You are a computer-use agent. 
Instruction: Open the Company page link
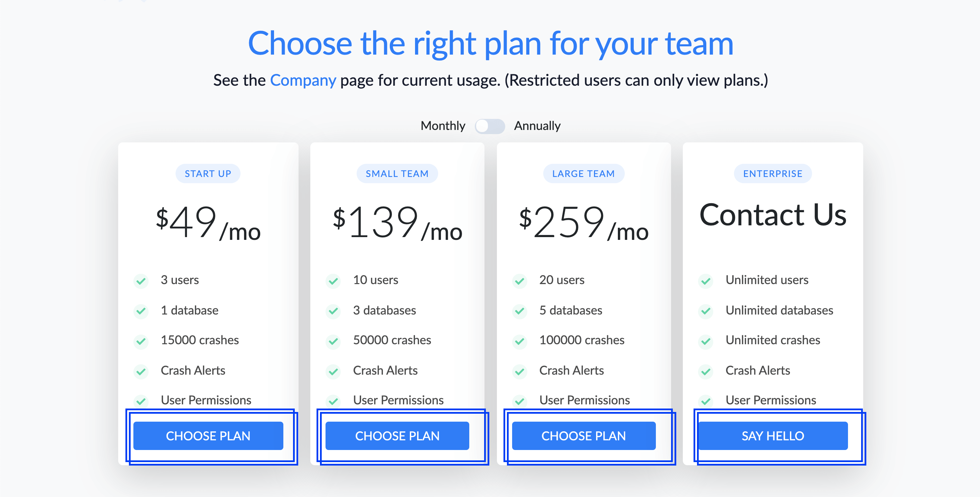pyautogui.click(x=303, y=80)
